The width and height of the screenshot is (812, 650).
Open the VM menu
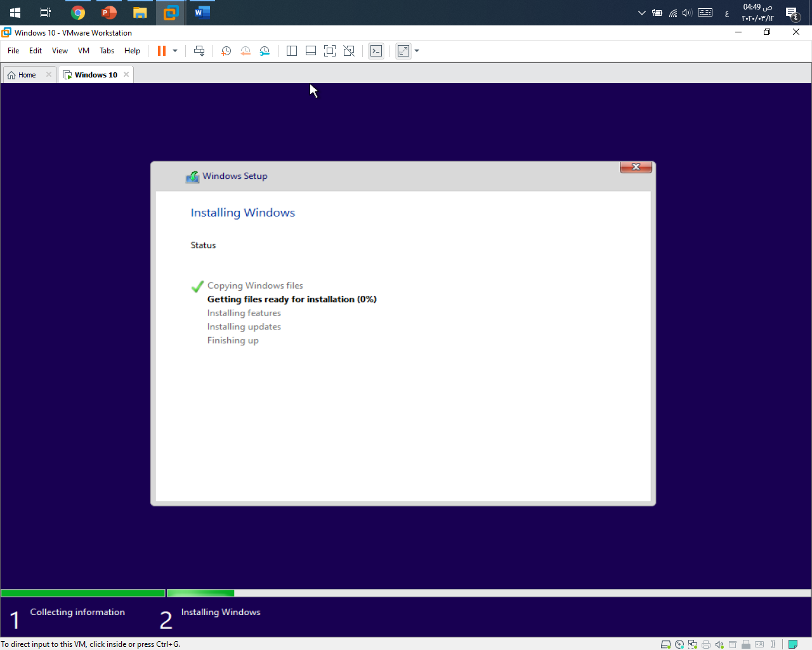coord(84,51)
